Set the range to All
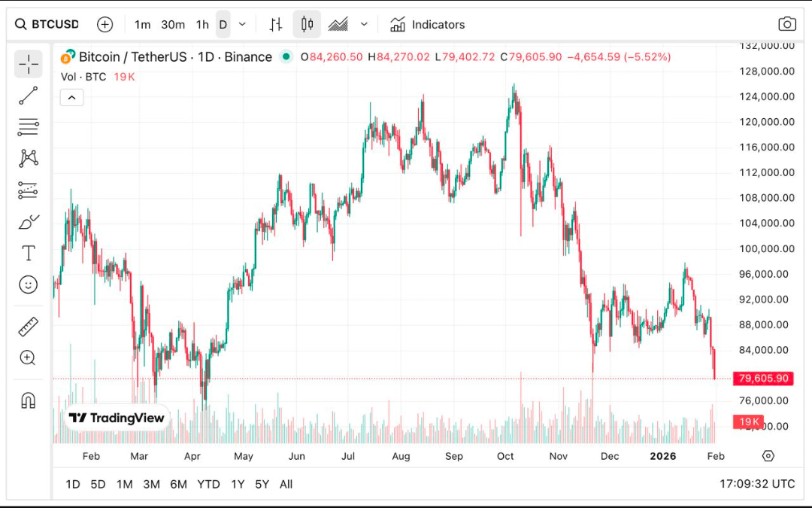This screenshot has width=812, height=508. click(x=286, y=484)
